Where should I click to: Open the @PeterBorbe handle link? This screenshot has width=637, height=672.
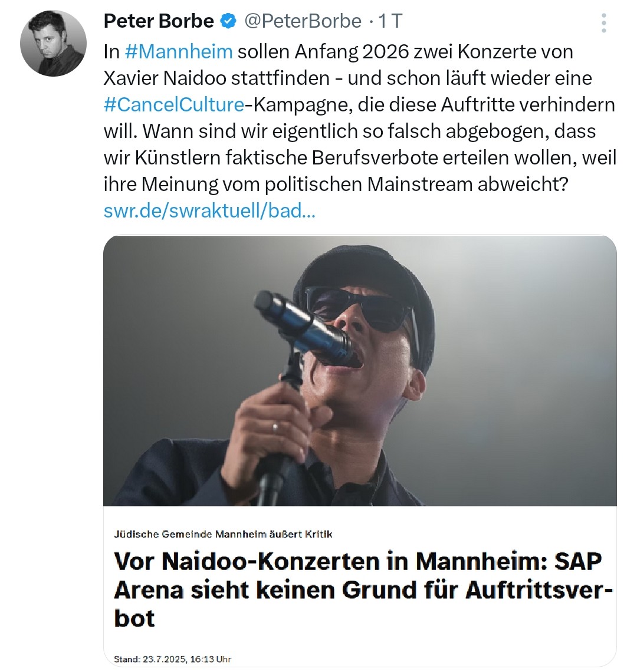tap(303, 22)
